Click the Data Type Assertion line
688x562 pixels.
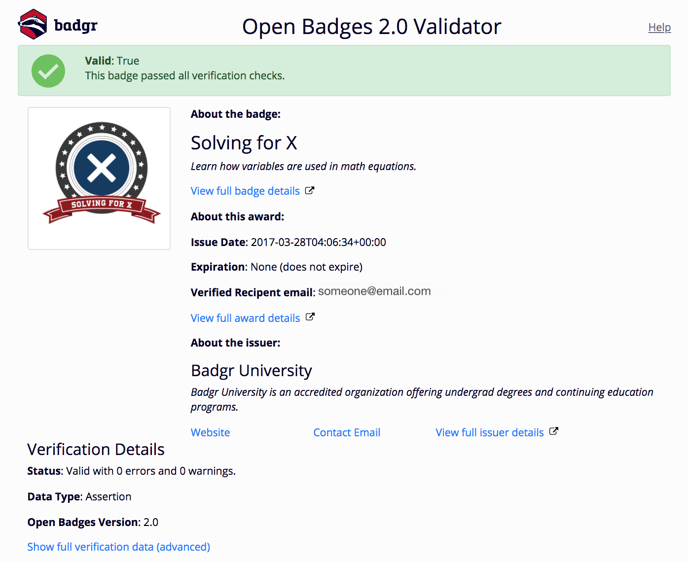(79, 497)
